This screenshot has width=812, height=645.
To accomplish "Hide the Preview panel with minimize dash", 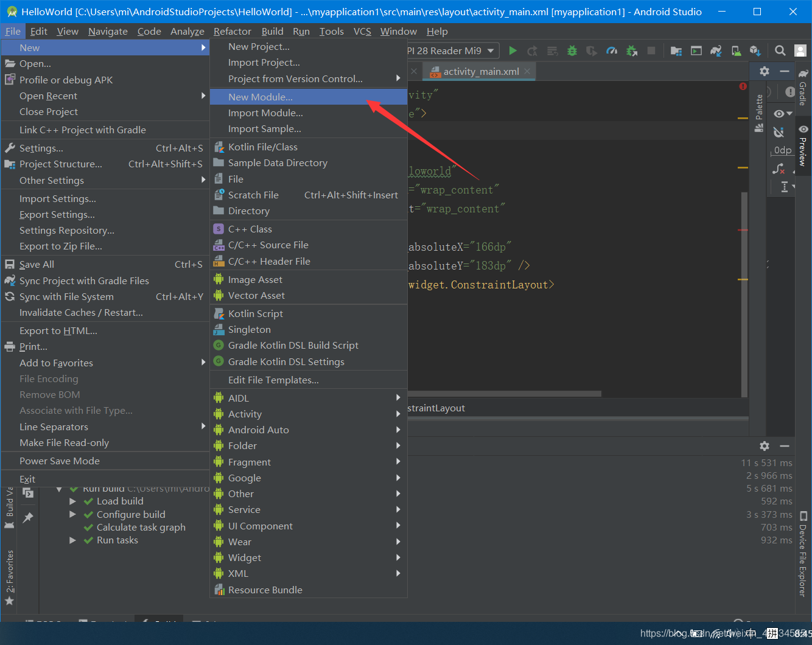I will [785, 71].
